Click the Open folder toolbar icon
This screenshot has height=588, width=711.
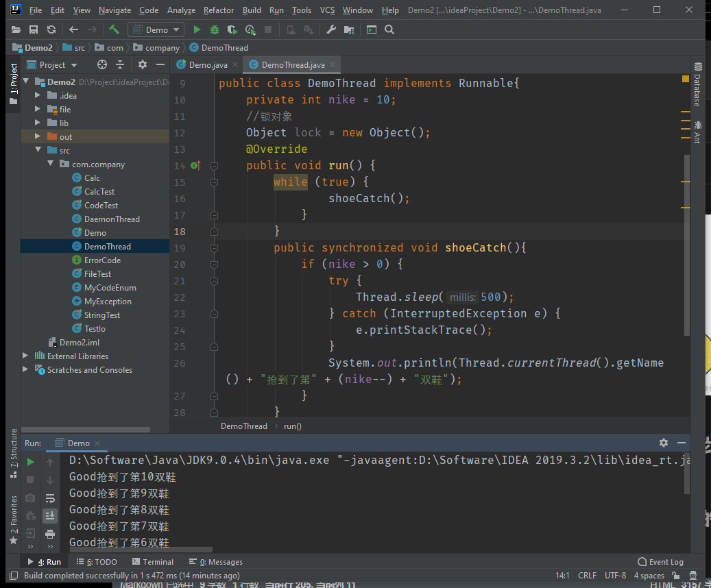click(x=16, y=30)
